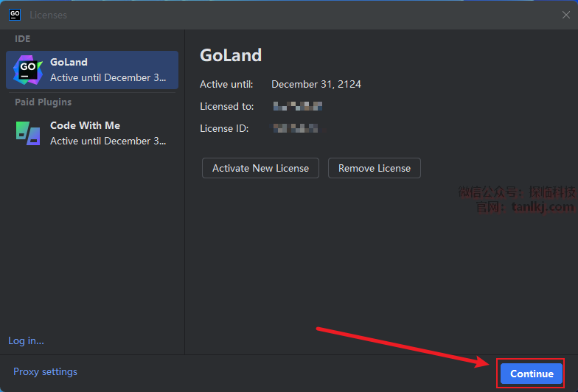This screenshot has width=578, height=392.
Task: Click the date 'December 31, 2124'
Action: [316, 84]
